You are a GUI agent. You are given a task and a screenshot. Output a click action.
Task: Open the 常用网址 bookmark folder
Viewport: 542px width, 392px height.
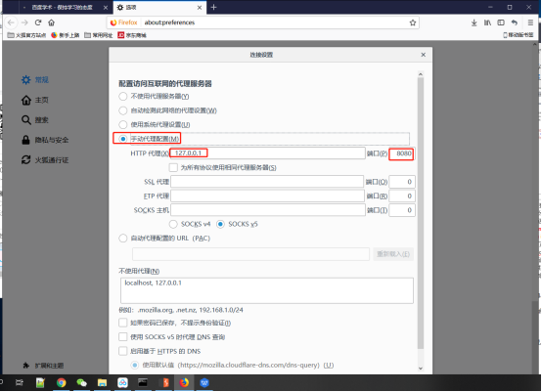(99, 35)
